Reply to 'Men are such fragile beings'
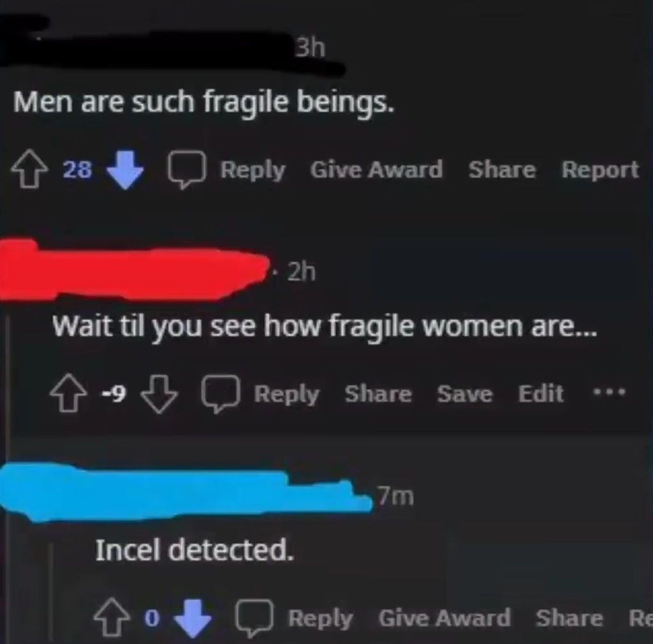The width and height of the screenshot is (653, 644). [x=253, y=171]
